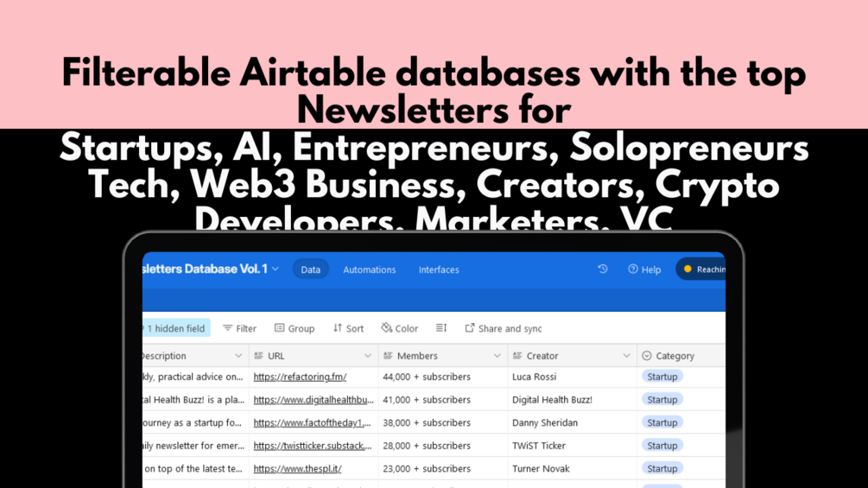The height and width of the screenshot is (488, 868).
Task: Select the '28,000 + subscribers' cell
Action: 443,446
